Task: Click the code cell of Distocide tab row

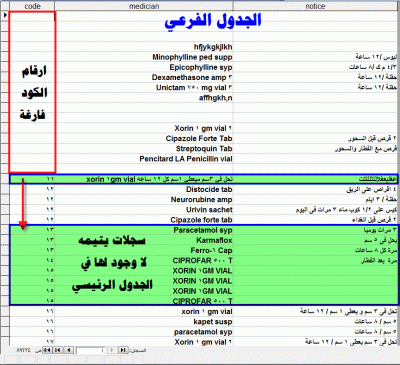Action: [x=32, y=189]
